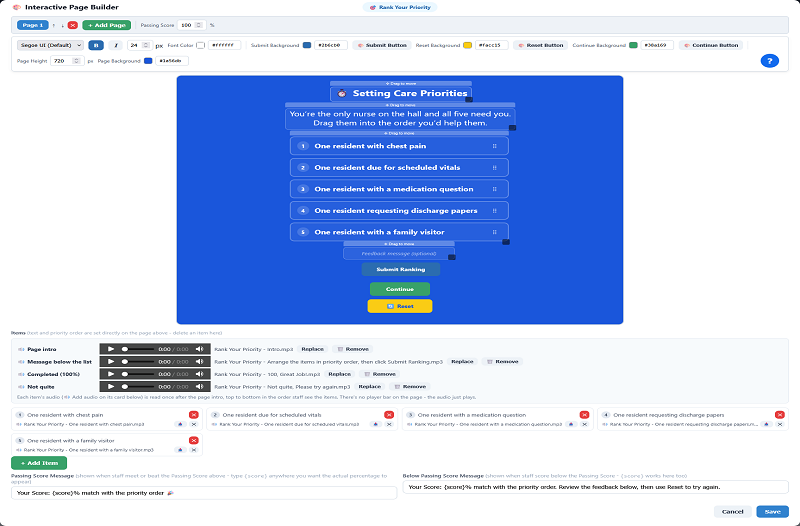Upload new audio for discharge papers item

766,424
